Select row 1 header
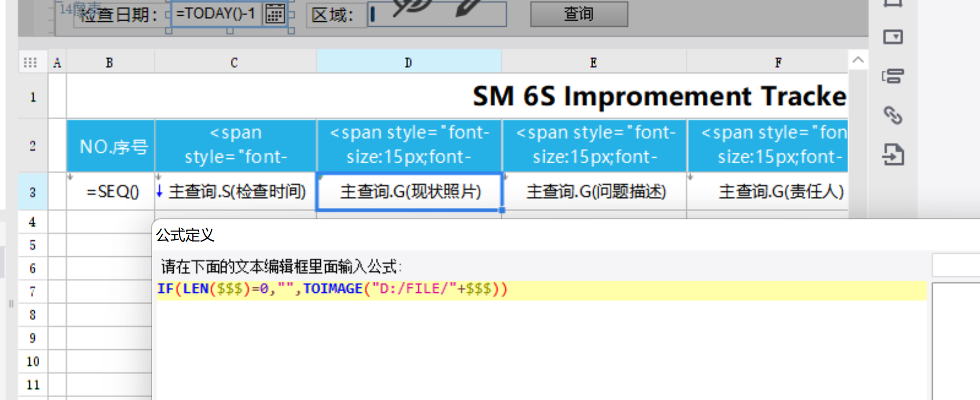 tap(33, 97)
